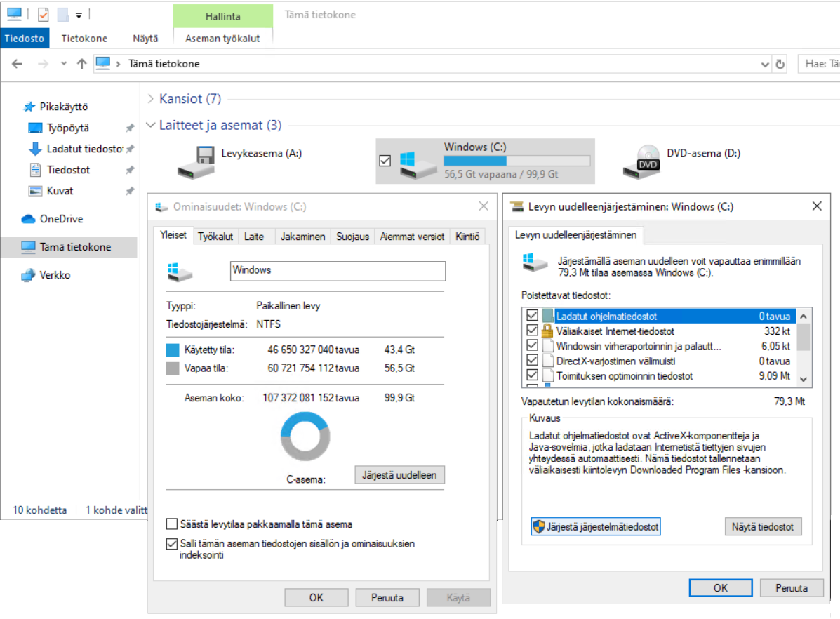Viewport: 840px width, 619px height.
Task: Click Peruuta in disk cleanup dialog
Action: 792,588
